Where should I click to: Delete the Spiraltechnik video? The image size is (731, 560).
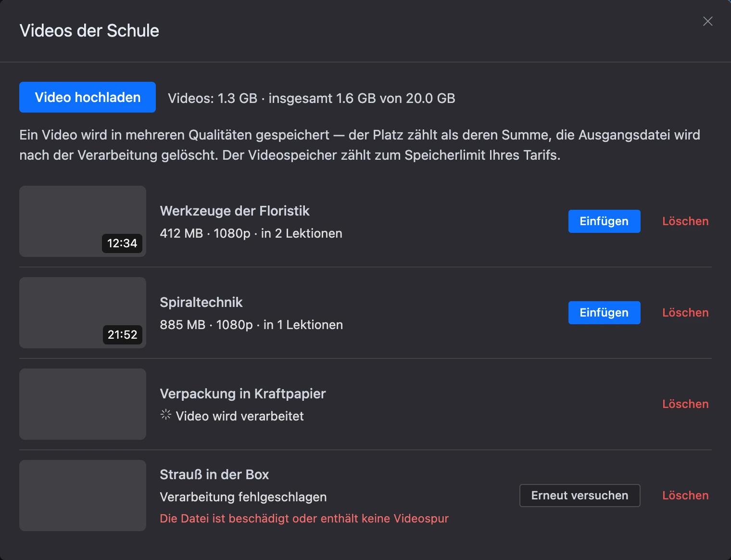685,313
